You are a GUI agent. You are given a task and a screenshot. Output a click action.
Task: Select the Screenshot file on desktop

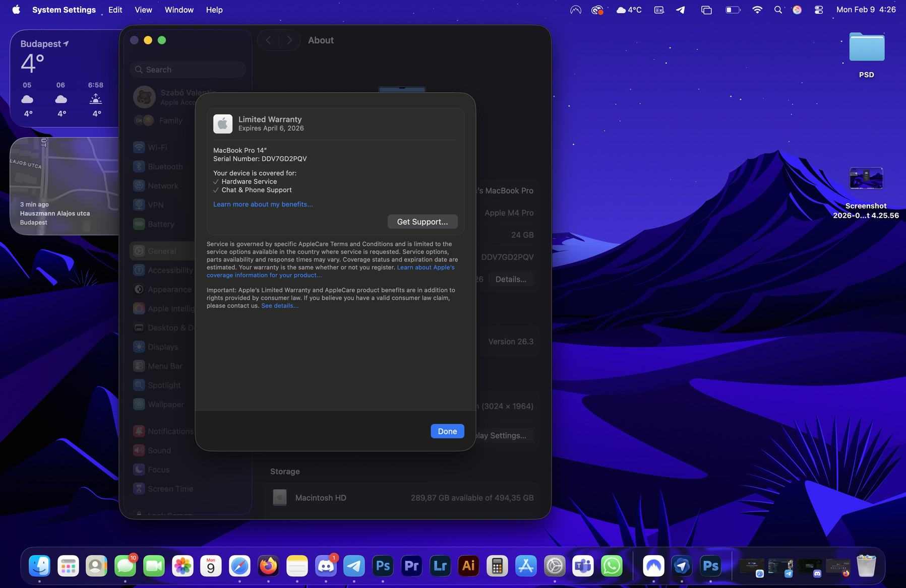(866, 193)
